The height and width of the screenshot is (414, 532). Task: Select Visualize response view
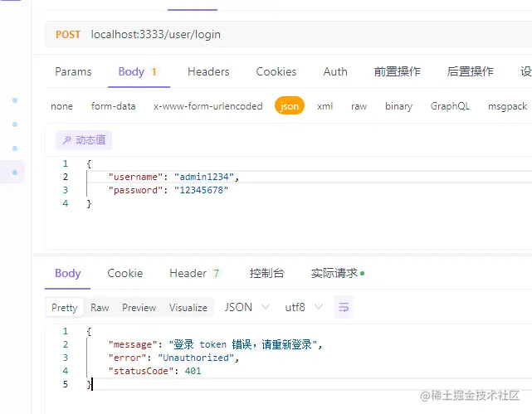(x=188, y=308)
